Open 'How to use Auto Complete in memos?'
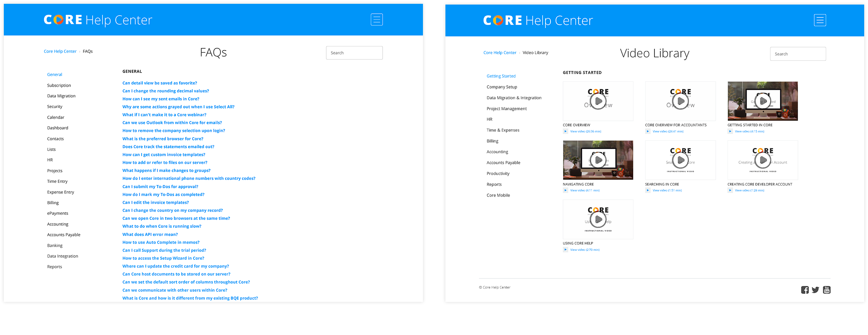 pyautogui.click(x=161, y=242)
